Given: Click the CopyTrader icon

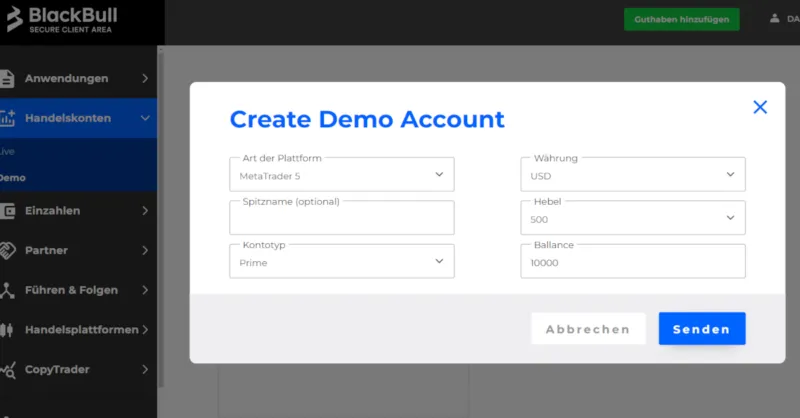Looking at the screenshot, I should (x=6, y=370).
